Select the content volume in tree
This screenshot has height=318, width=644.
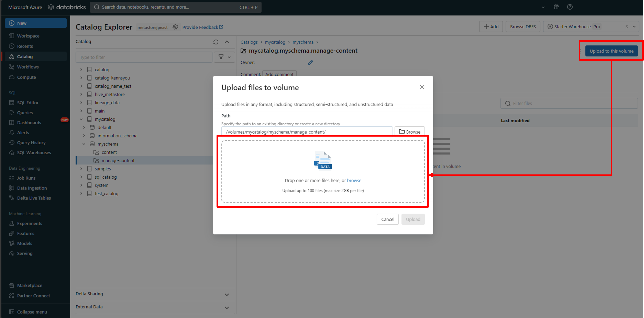pos(109,152)
